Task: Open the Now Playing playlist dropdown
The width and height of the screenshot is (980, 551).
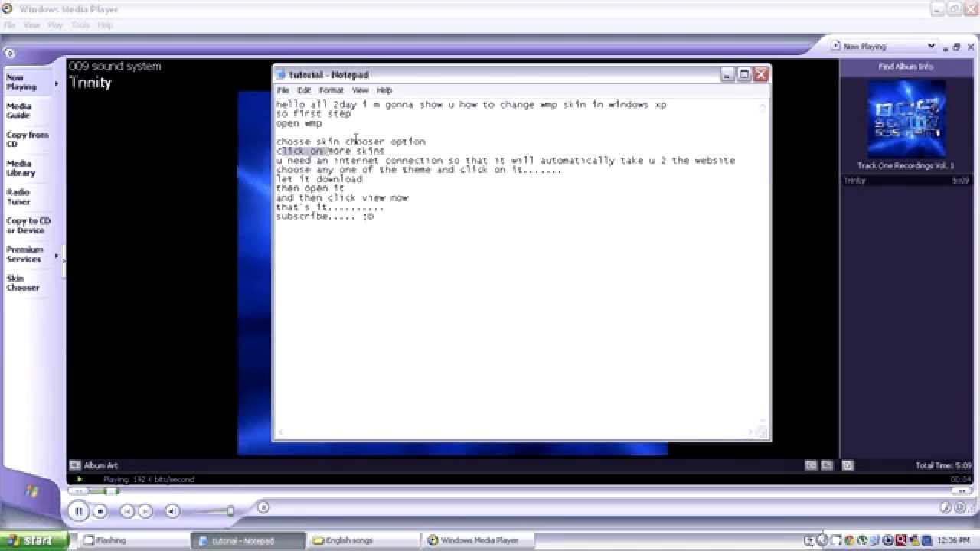Action: coord(931,47)
